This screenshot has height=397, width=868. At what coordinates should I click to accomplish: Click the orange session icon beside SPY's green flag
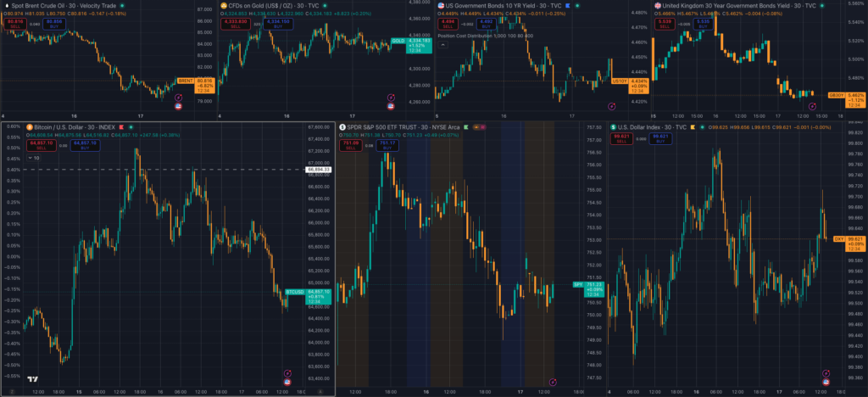[476, 127]
